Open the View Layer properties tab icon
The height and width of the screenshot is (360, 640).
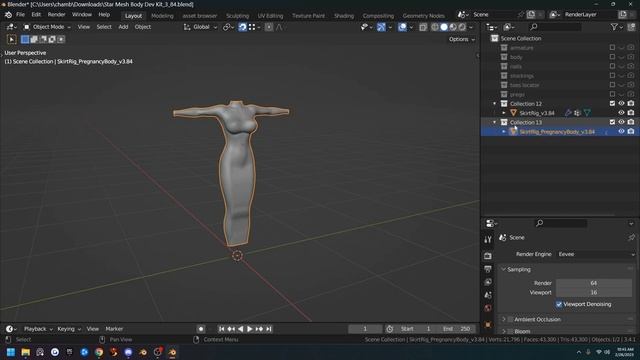(488, 282)
